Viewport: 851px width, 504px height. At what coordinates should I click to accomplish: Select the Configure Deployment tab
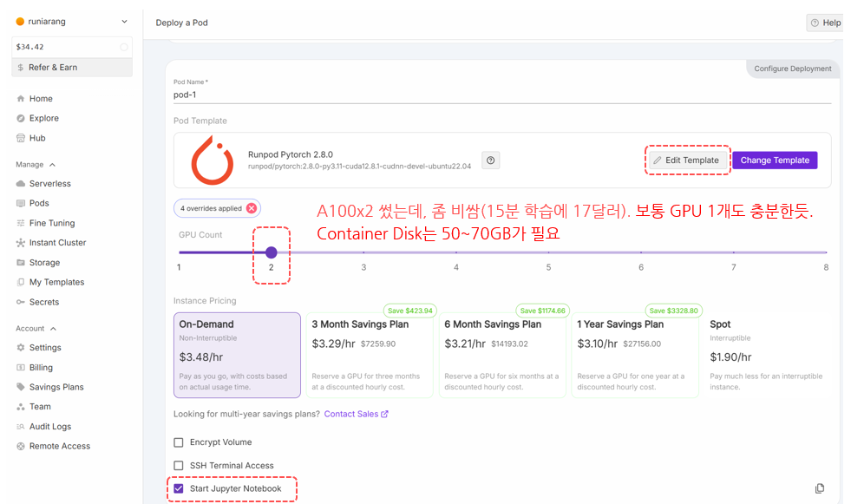click(x=792, y=69)
